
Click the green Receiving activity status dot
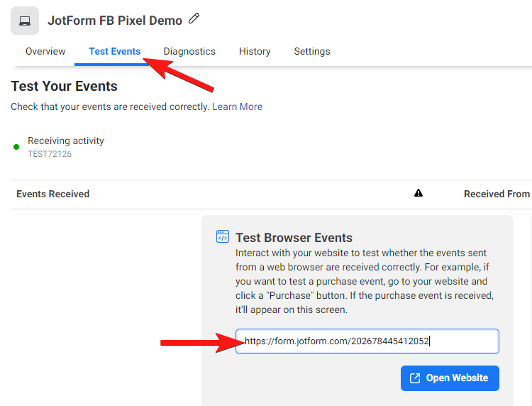coord(16,147)
